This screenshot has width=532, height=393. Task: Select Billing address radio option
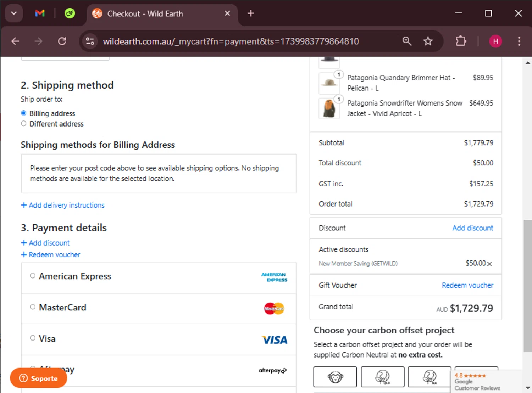tap(24, 113)
